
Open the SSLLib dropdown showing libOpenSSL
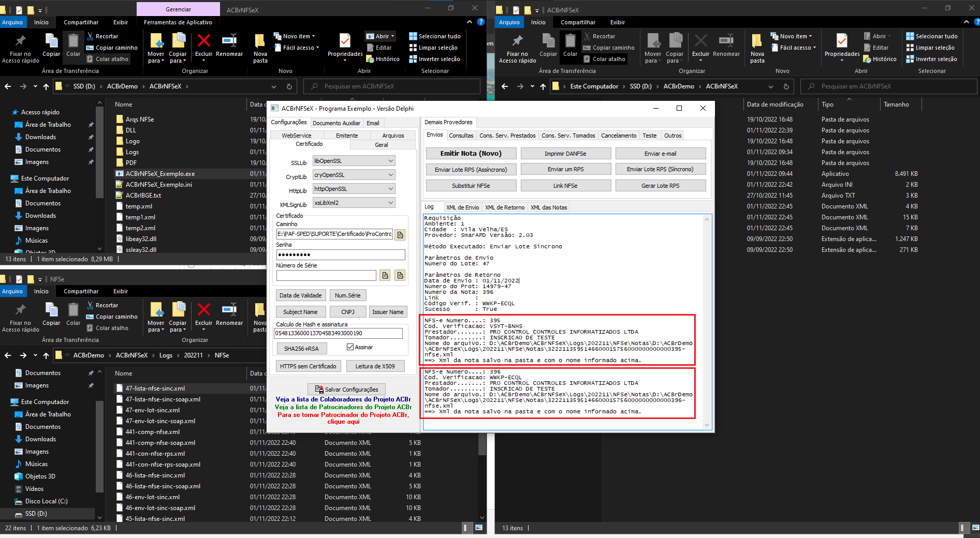tap(354, 161)
